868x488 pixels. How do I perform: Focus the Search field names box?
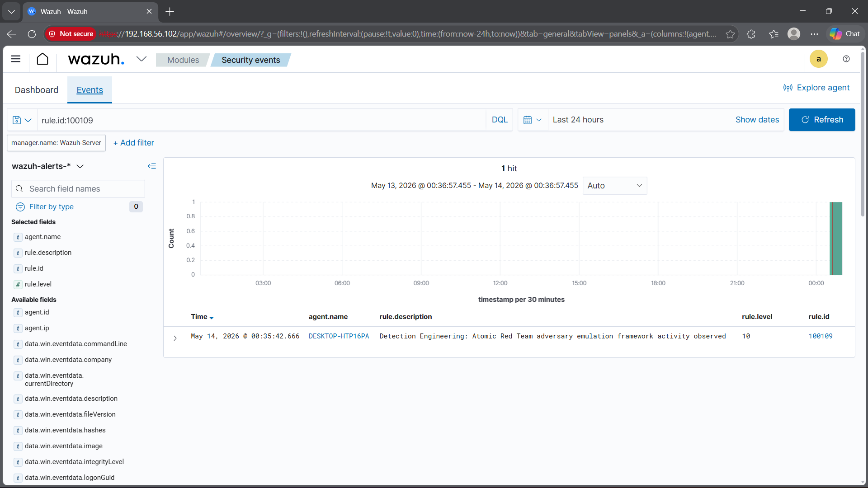78,189
